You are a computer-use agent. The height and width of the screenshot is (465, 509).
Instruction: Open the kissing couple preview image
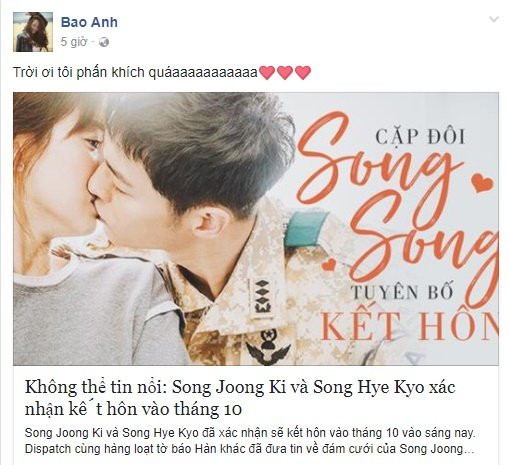click(x=256, y=229)
